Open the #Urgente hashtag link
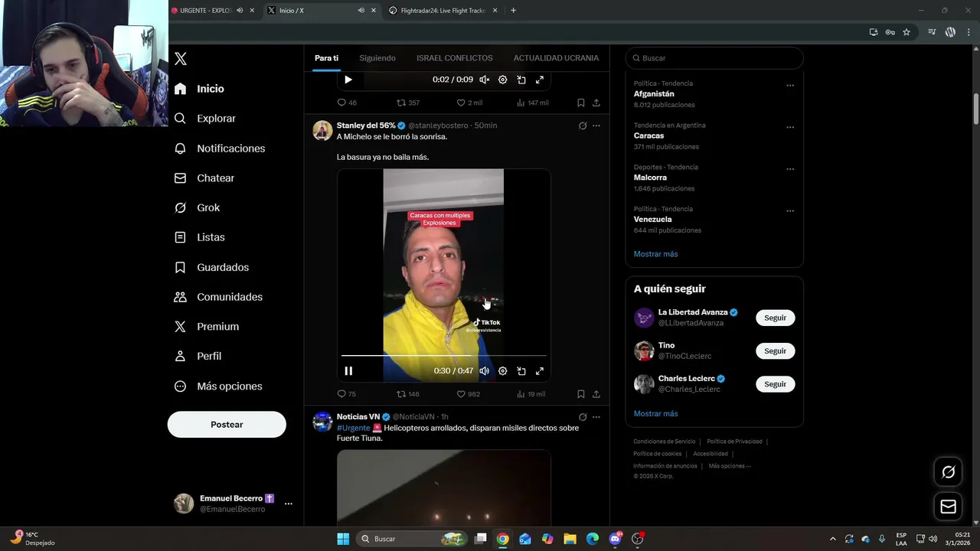Viewport: 980px width, 551px height. pyautogui.click(x=354, y=428)
